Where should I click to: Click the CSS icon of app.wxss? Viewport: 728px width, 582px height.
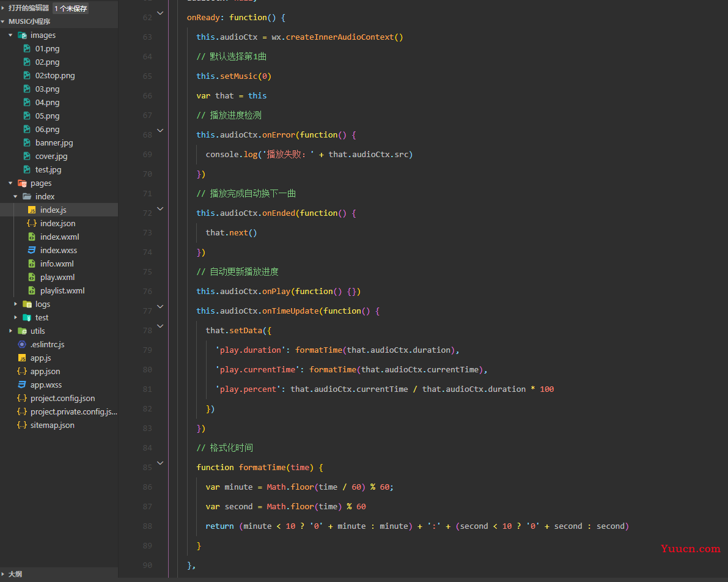[22, 385]
